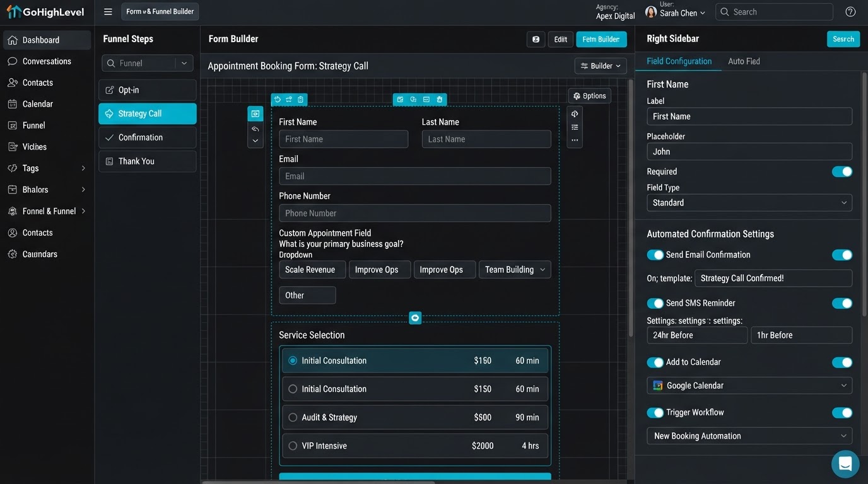Click the round add icon between form sections

point(415,318)
